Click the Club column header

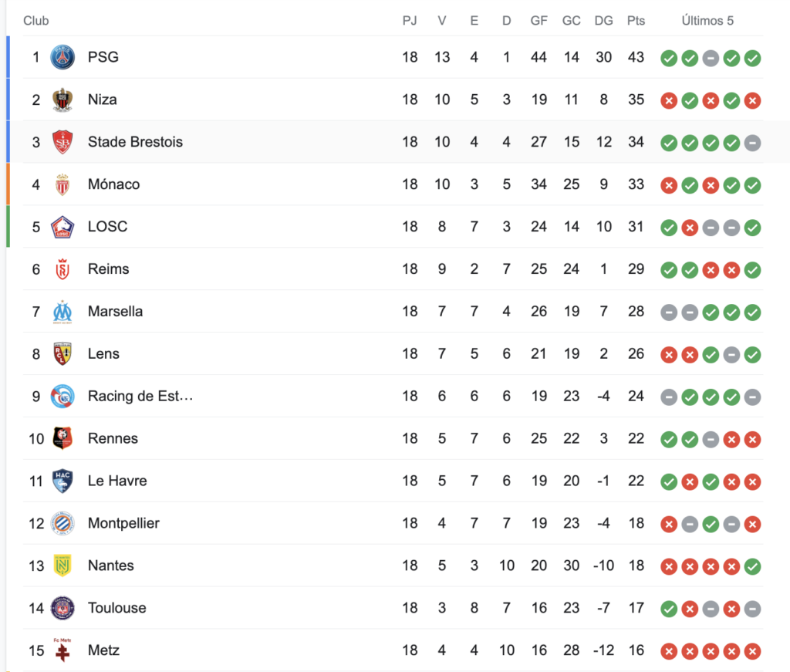coord(35,21)
